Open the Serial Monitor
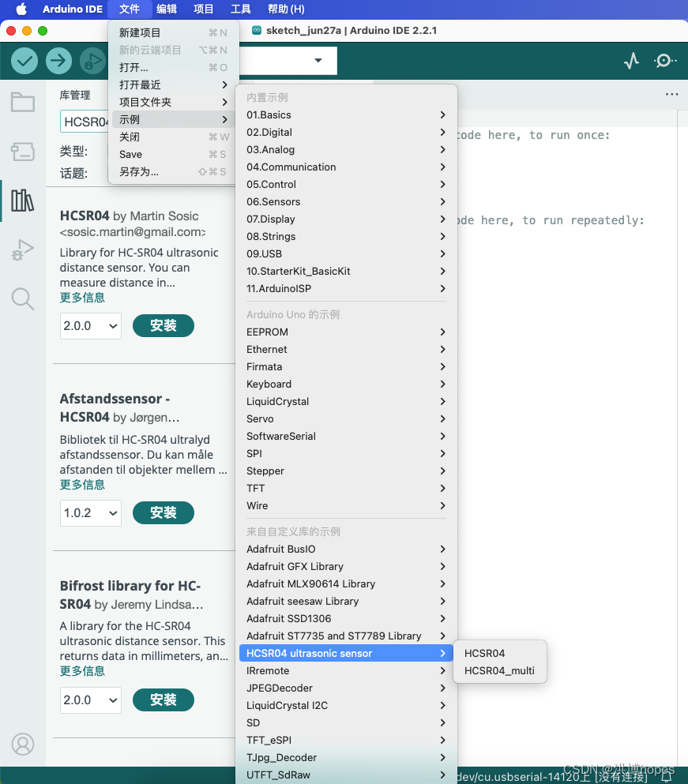 [665, 61]
